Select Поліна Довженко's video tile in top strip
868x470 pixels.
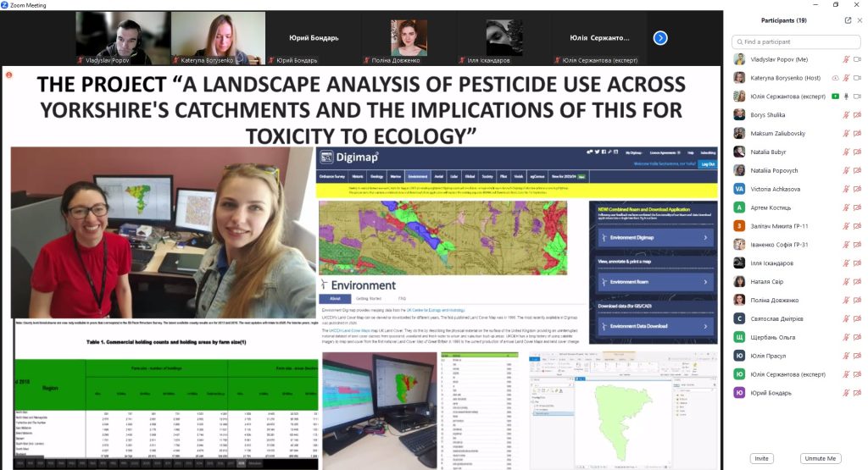pos(409,37)
